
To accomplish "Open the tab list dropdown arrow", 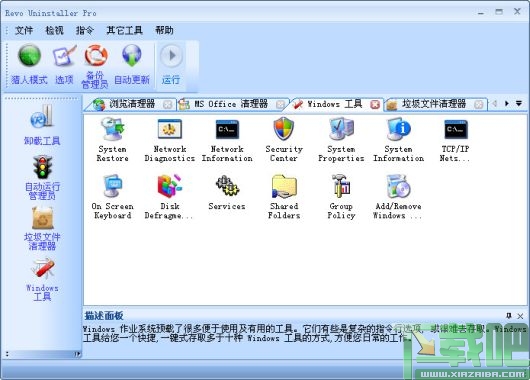I will [519, 103].
